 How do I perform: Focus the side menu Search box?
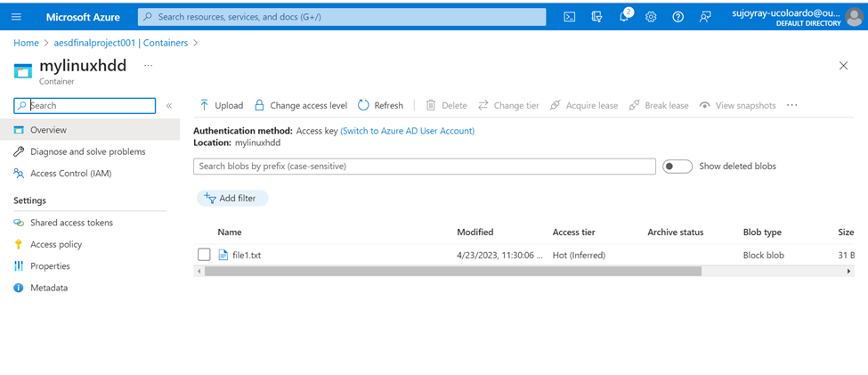(x=85, y=106)
